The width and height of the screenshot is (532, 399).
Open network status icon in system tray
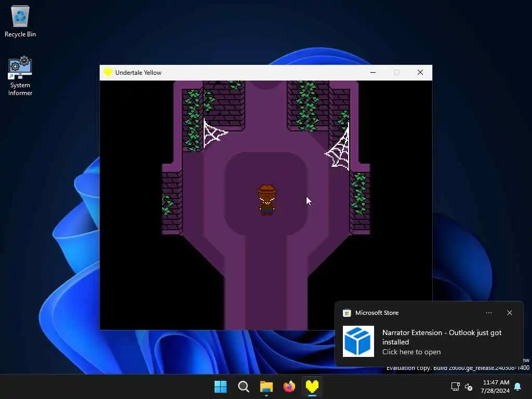[455, 387]
